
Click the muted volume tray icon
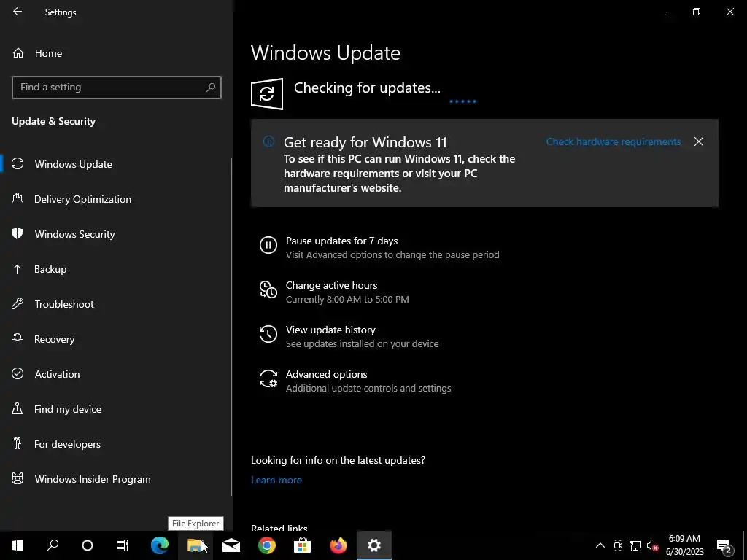[652, 545]
